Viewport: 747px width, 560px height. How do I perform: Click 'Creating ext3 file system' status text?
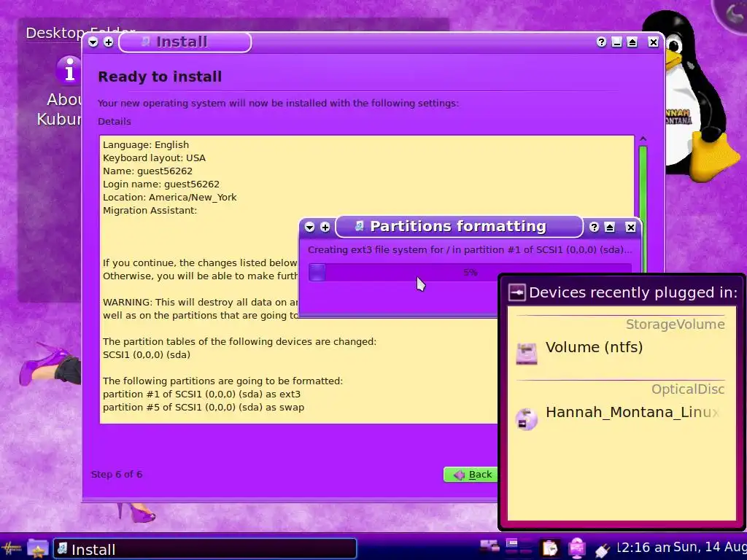click(x=470, y=250)
